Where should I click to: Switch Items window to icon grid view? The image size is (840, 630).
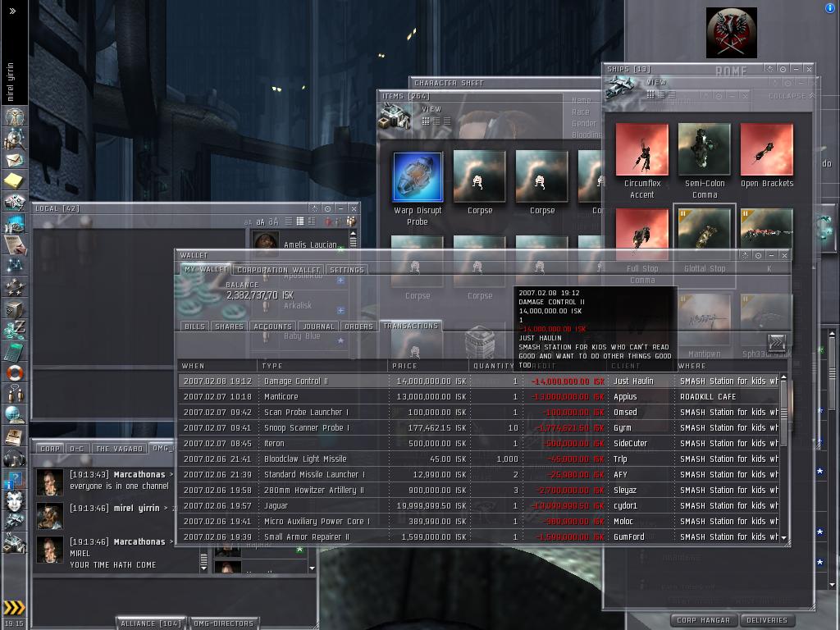click(426, 121)
